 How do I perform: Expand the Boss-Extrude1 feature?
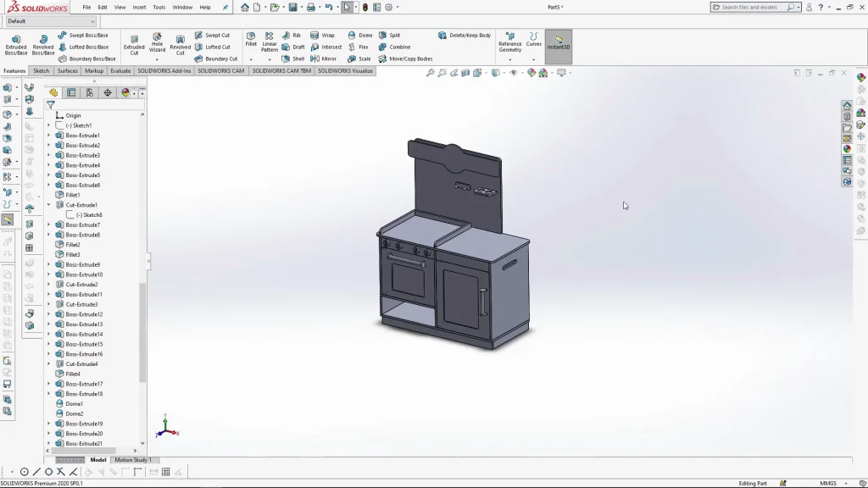tap(49, 136)
